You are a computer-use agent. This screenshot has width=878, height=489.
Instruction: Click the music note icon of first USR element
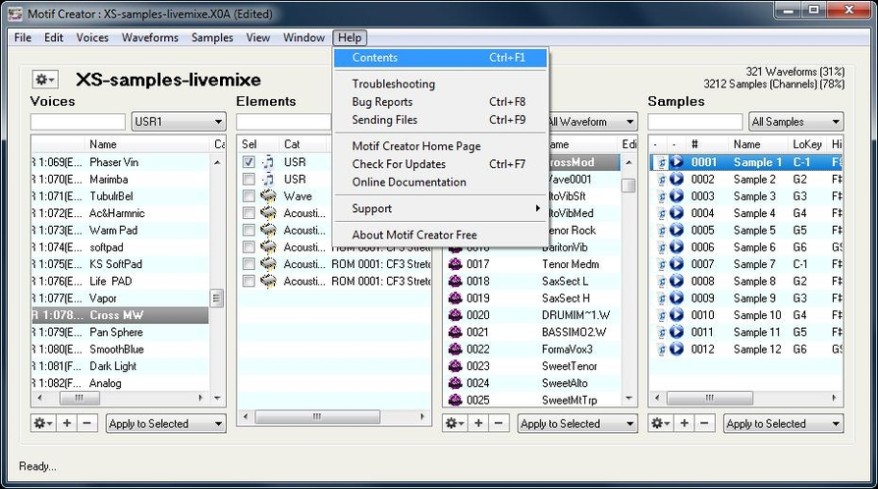point(269,162)
